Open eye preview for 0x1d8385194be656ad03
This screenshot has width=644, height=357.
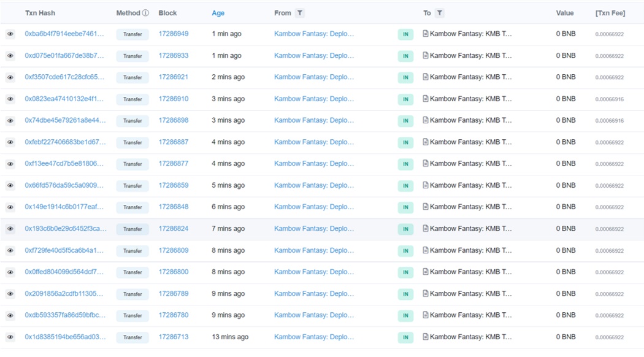10,337
